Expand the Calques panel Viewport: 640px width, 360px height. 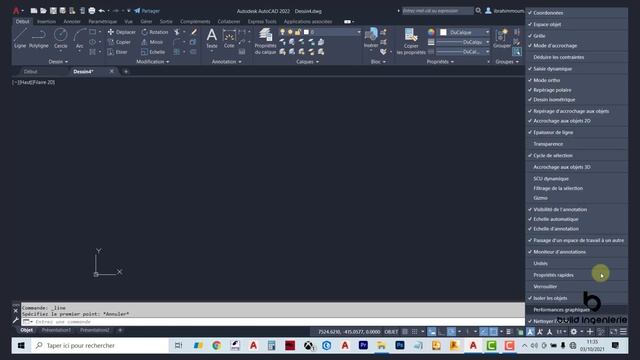pyautogui.click(x=307, y=62)
